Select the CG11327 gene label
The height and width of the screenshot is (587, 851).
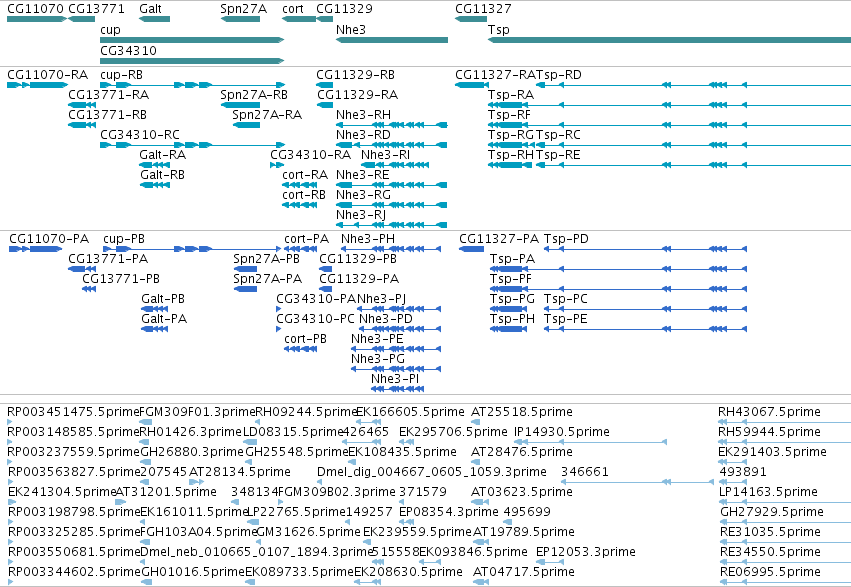pos(484,9)
